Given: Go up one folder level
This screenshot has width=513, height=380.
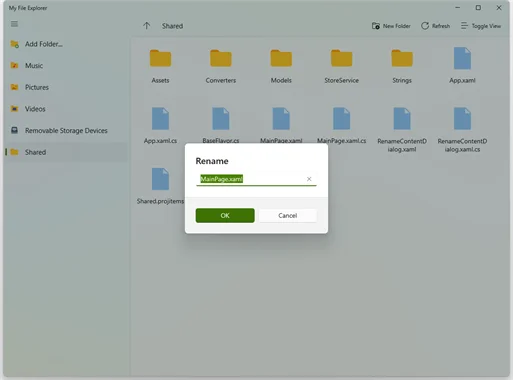Looking at the screenshot, I should click(x=147, y=26).
